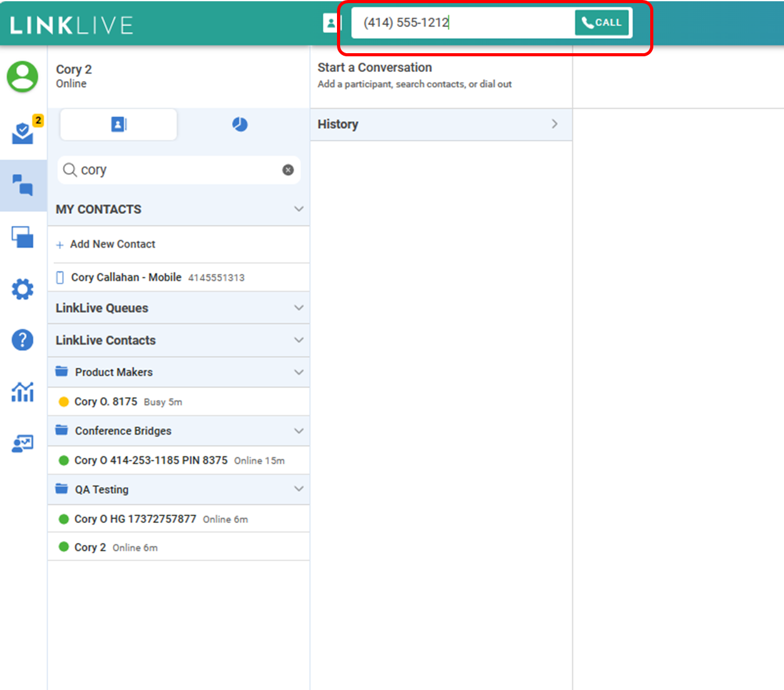Collapse the LinkLive Queues section

pos(299,308)
